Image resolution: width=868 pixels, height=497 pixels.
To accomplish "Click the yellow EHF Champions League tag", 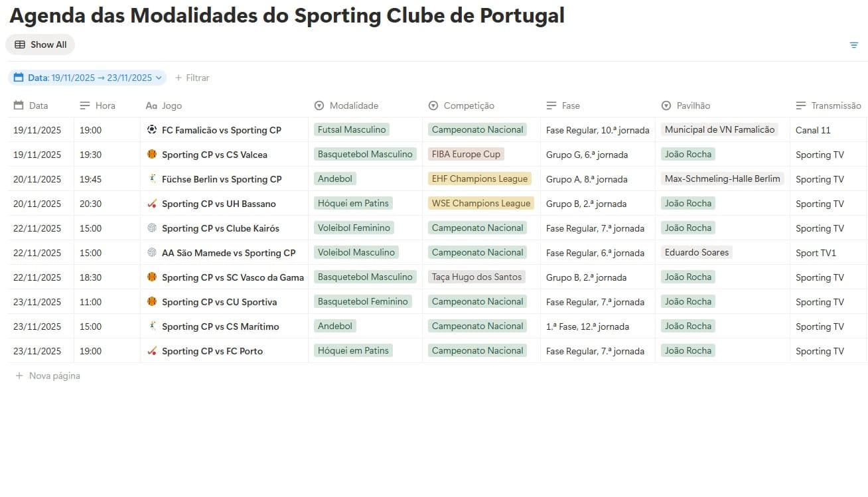I will click(x=480, y=178).
